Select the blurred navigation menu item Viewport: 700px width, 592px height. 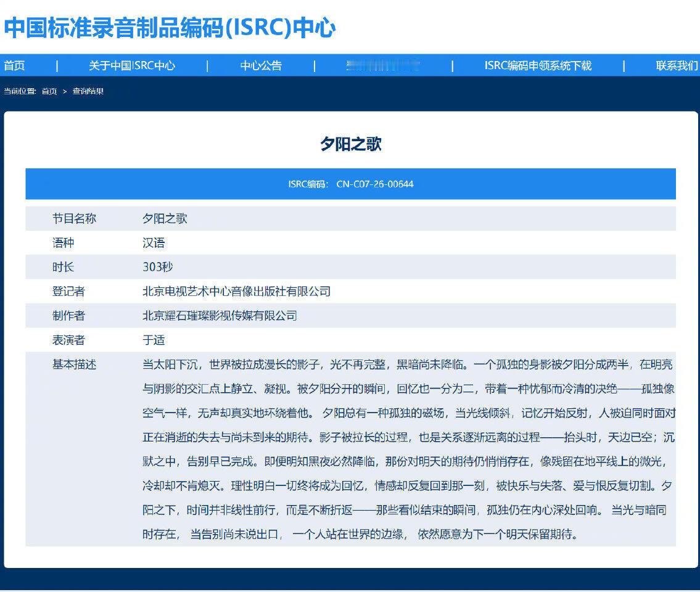(383, 65)
